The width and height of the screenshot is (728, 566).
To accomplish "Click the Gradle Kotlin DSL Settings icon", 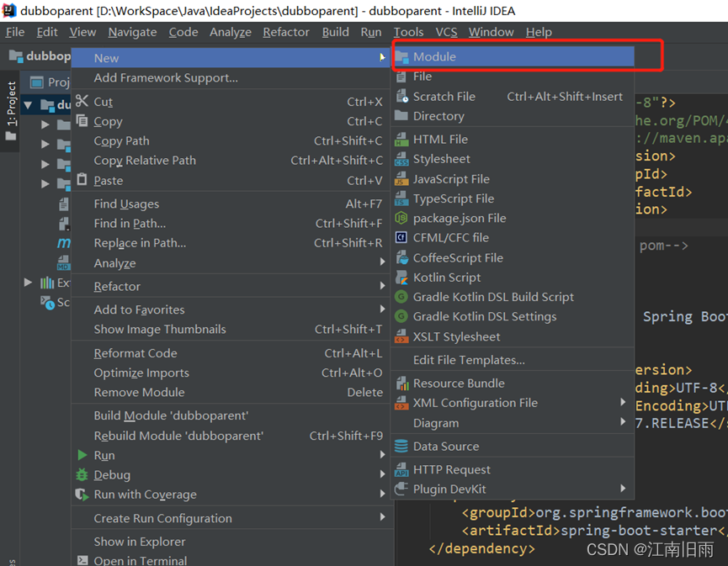I will (x=401, y=316).
